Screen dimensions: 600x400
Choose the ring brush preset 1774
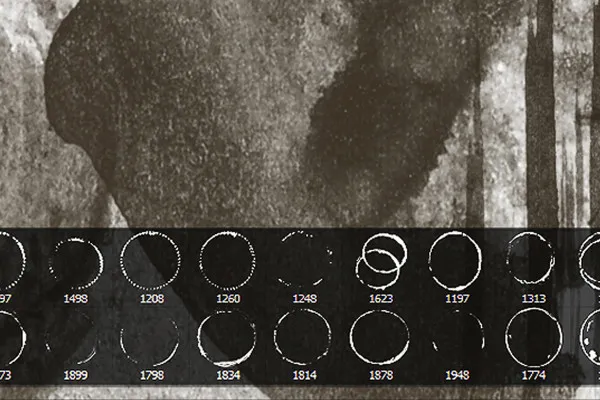(x=534, y=337)
